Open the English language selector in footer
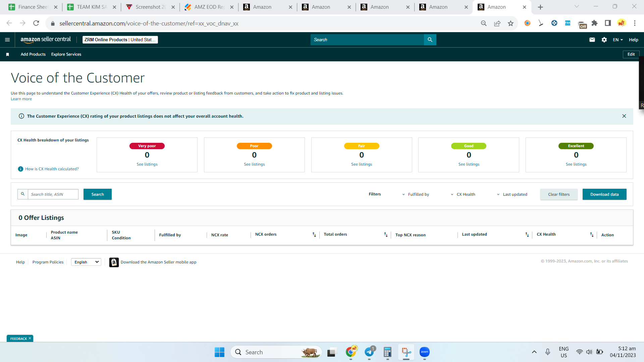Viewport: 644px width, 362px height. (86, 262)
